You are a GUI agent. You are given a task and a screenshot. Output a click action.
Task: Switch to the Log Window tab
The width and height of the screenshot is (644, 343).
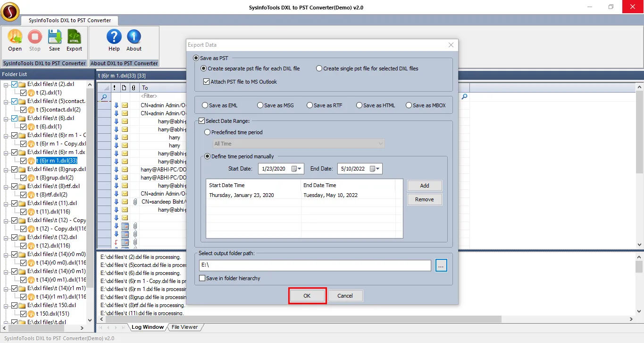coord(147,327)
